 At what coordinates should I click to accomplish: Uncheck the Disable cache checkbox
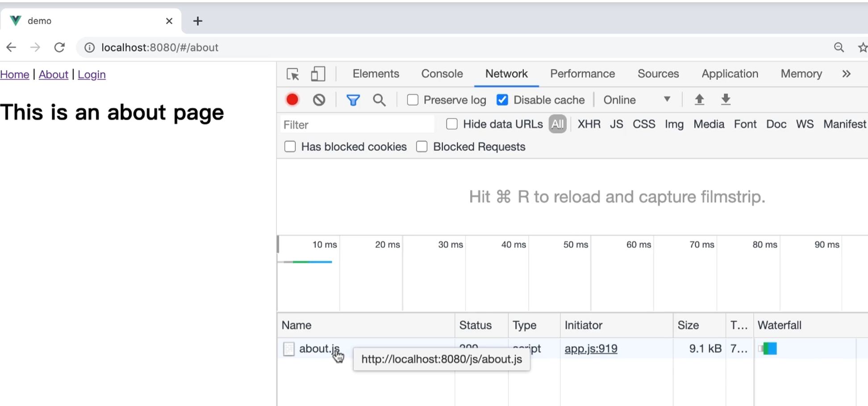(502, 100)
